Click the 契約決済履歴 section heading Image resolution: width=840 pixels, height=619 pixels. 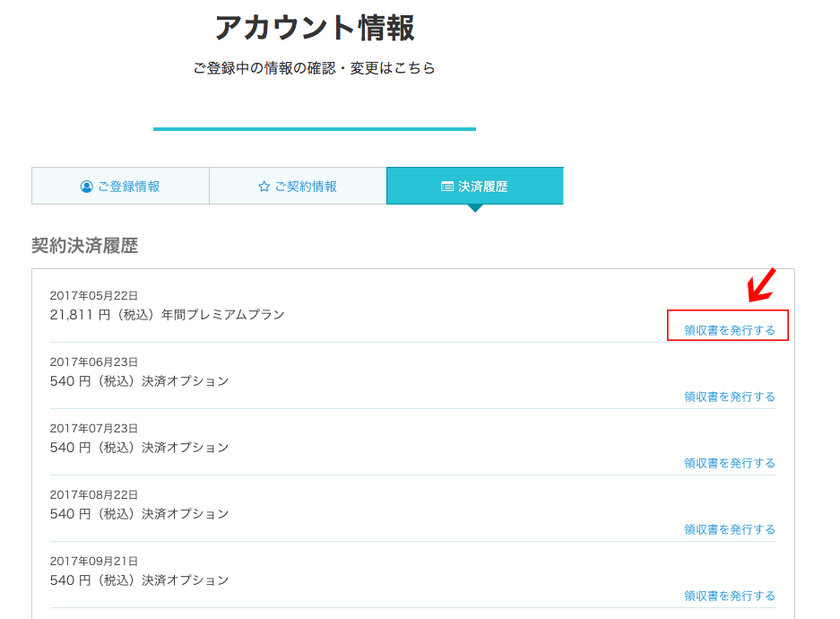84,246
